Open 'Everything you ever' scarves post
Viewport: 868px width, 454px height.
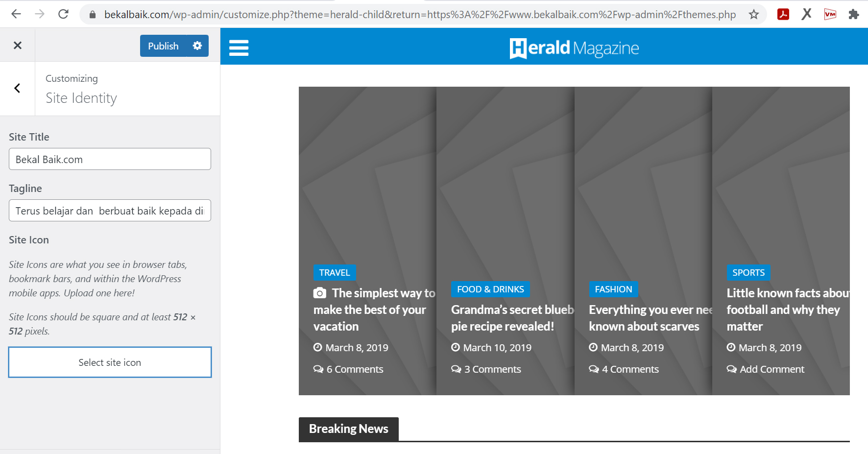tap(651, 318)
